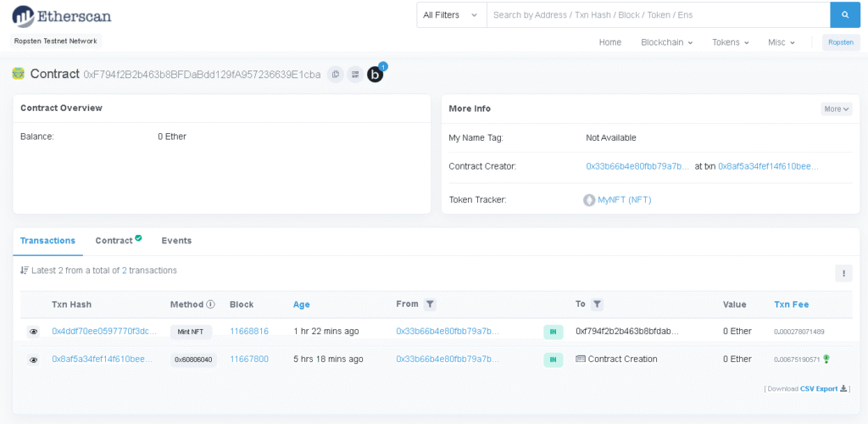Click 'Not Available' name tag value

click(611, 138)
